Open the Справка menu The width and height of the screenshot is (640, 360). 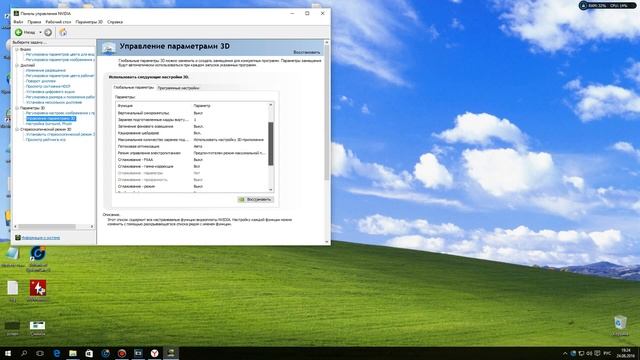pyautogui.click(x=115, y=22)
